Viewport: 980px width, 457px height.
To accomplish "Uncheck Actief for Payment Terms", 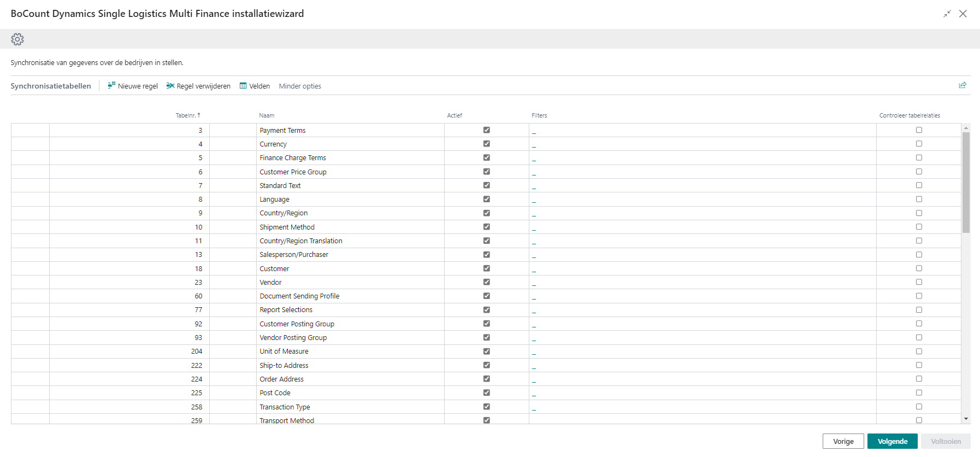I will [486, 130].
